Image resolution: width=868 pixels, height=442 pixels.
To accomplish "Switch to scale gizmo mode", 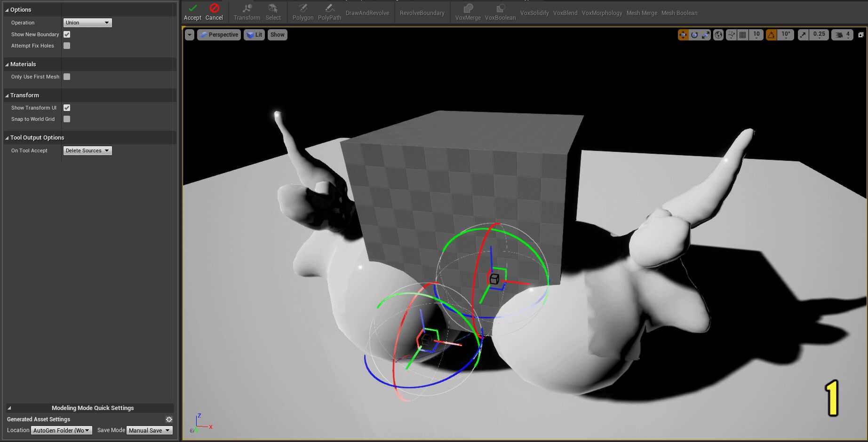I will (x=706, y=35).
